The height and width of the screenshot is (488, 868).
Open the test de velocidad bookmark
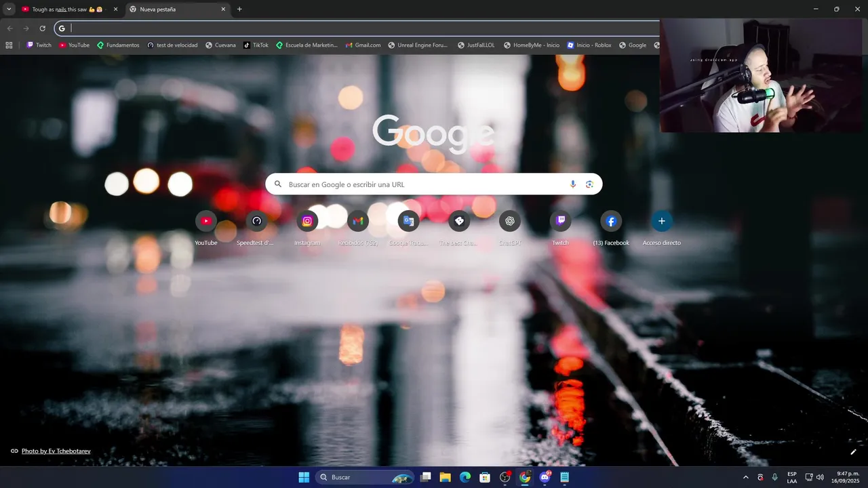pyautogui.click(x=172, y=45)
